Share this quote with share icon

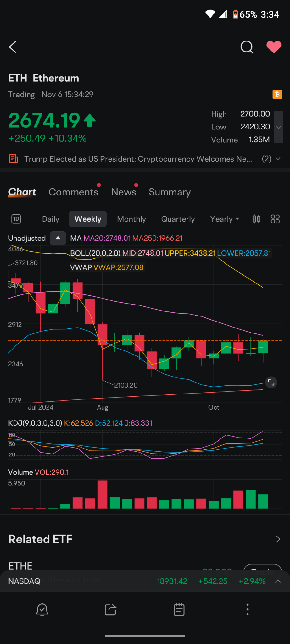[x=110, y=610]
